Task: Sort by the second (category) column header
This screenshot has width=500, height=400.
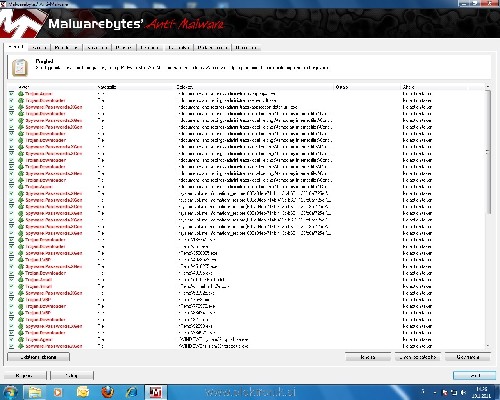Action: click(x=135, y=87)
